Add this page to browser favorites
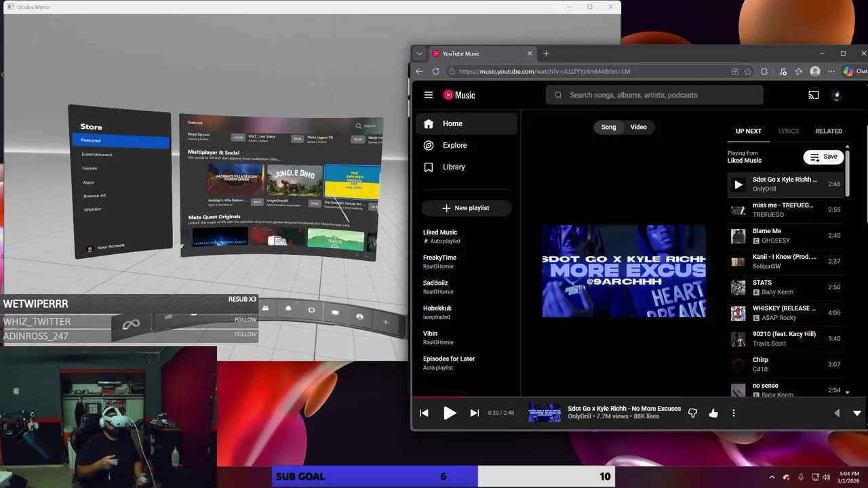This screenshot has width=868, height=488. [x=747, y=71]
